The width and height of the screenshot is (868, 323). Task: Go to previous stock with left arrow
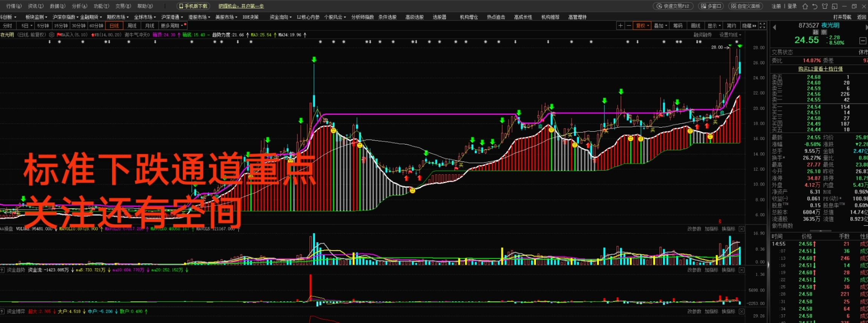tap(774, 27)
